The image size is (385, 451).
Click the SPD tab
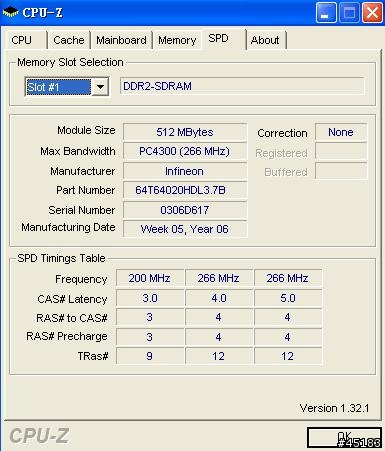pyautogui.click(x=223, y=39)
